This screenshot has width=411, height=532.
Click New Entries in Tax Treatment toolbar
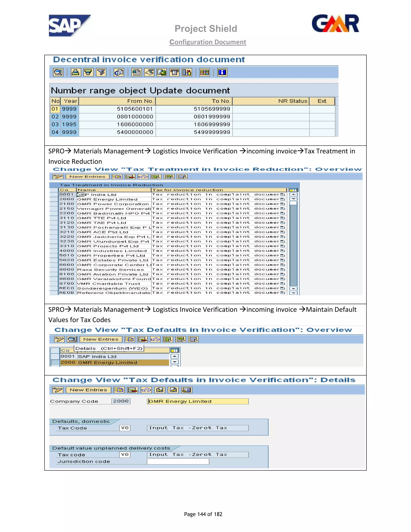click(87, 177)
